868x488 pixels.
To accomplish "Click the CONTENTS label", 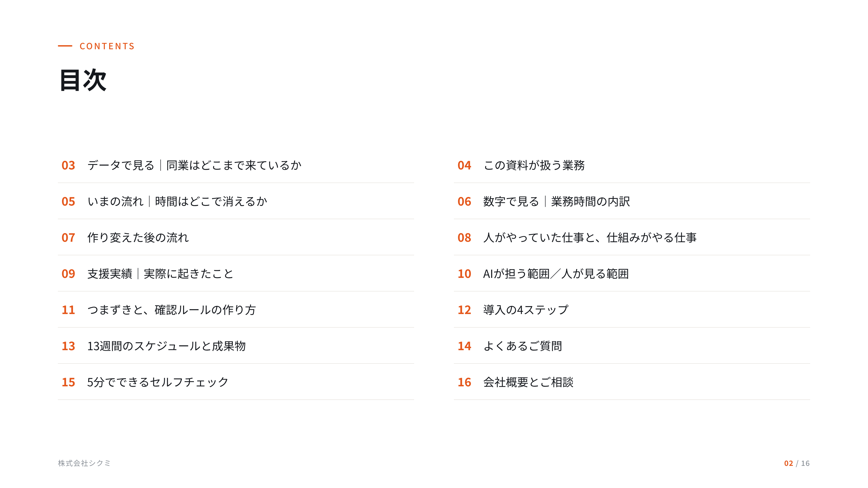I will [107, 46].
